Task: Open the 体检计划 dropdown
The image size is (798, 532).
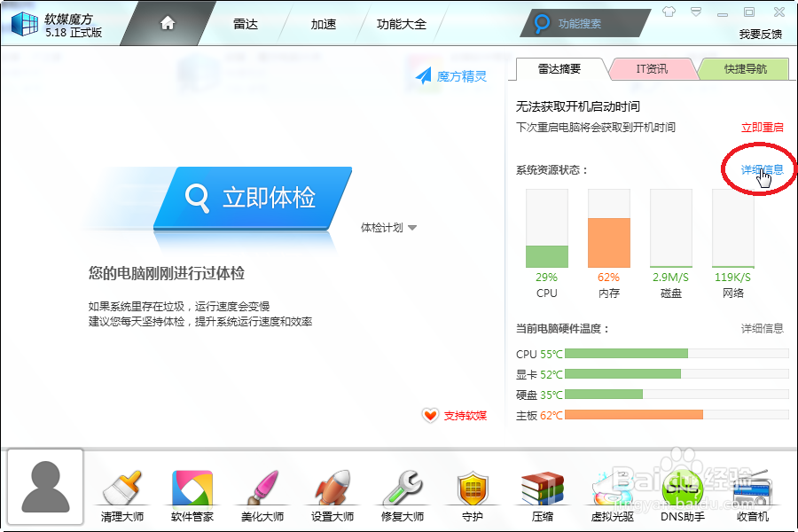Action: point(388,226)
